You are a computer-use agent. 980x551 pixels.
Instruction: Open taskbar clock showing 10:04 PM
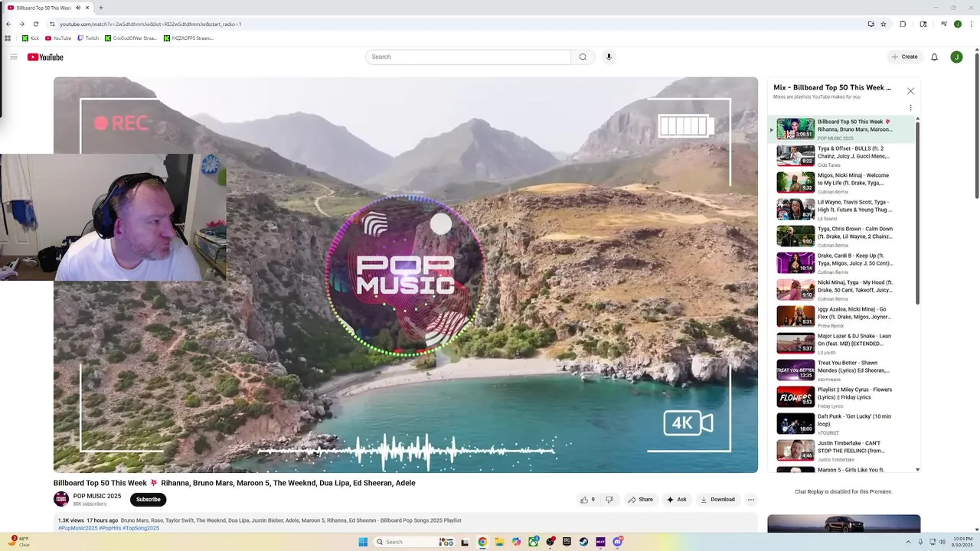pyautogui.click(x=963, y=542)
